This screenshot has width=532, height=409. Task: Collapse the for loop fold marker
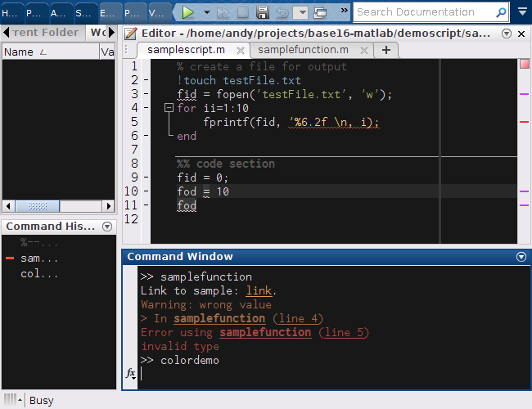169,108
